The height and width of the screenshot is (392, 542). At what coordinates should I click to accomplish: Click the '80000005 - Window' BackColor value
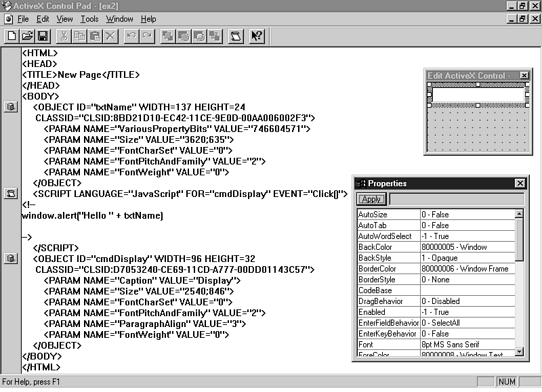click(x=454, y=247)
